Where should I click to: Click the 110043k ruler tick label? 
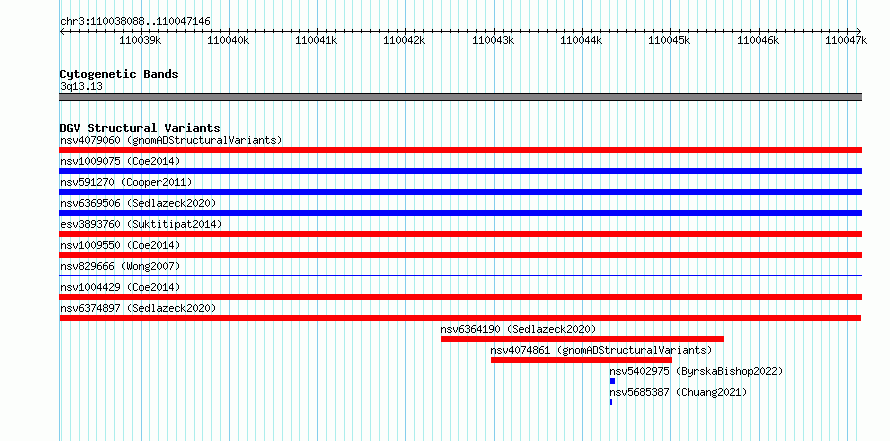pyautogui.click(x=493, y=40)
